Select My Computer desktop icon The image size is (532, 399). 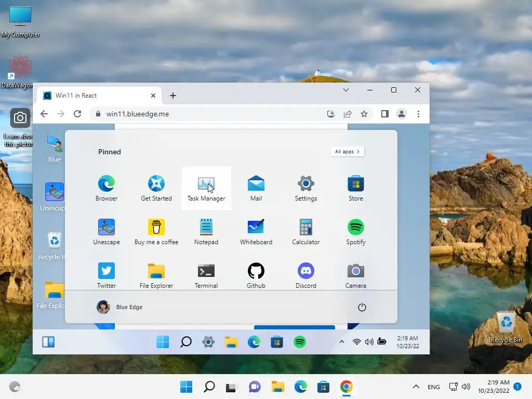pyautogui.click(x=20, y=22)
